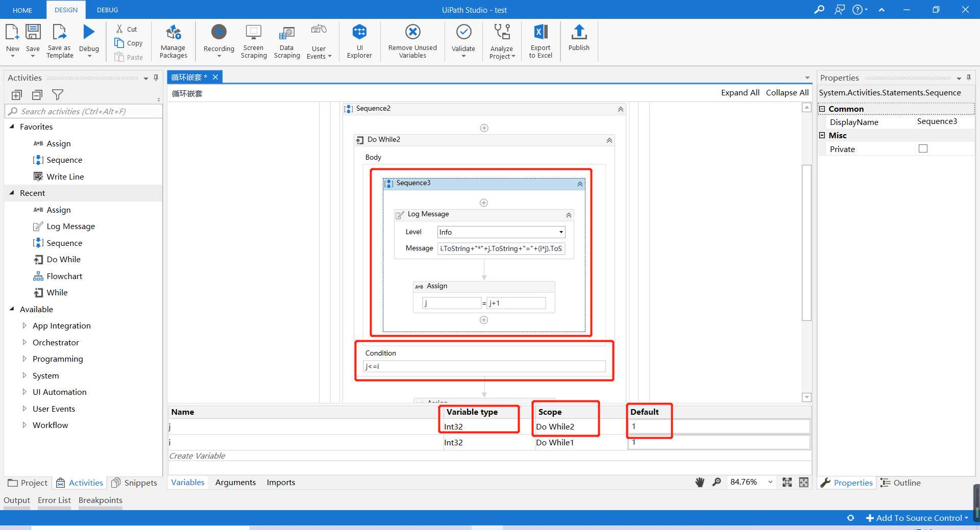Screen dimensions: 980x530
Task: Expand the UI Automation category
Action: tap(24, 392)
